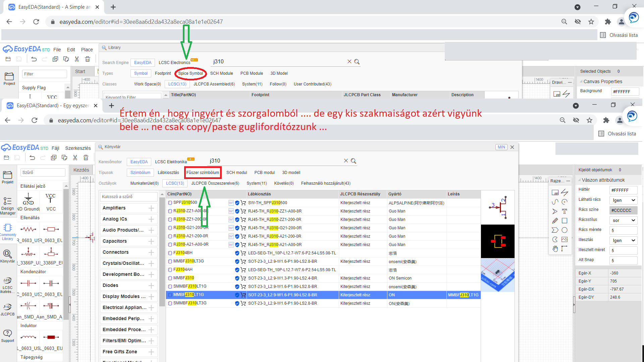Select the Text tool in drawing palette

pyautogui.click(x=565, y=212)
